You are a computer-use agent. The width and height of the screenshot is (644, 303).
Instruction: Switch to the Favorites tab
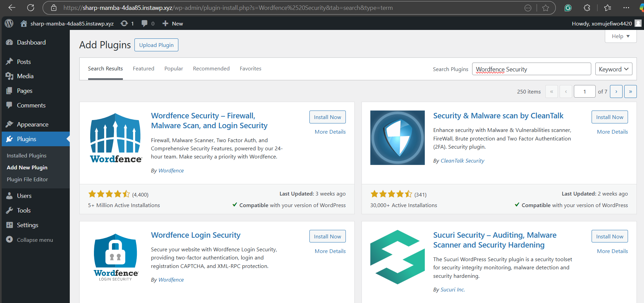(x=251, y=69)
